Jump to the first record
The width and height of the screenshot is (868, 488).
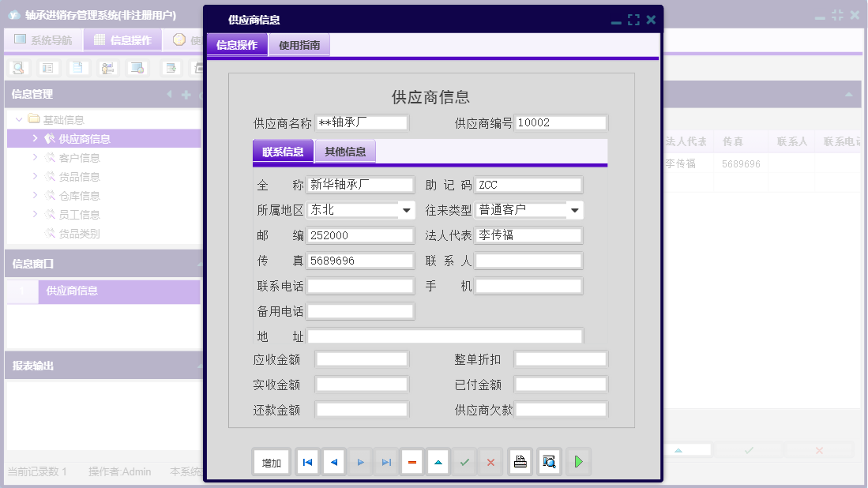coord(307,462)
